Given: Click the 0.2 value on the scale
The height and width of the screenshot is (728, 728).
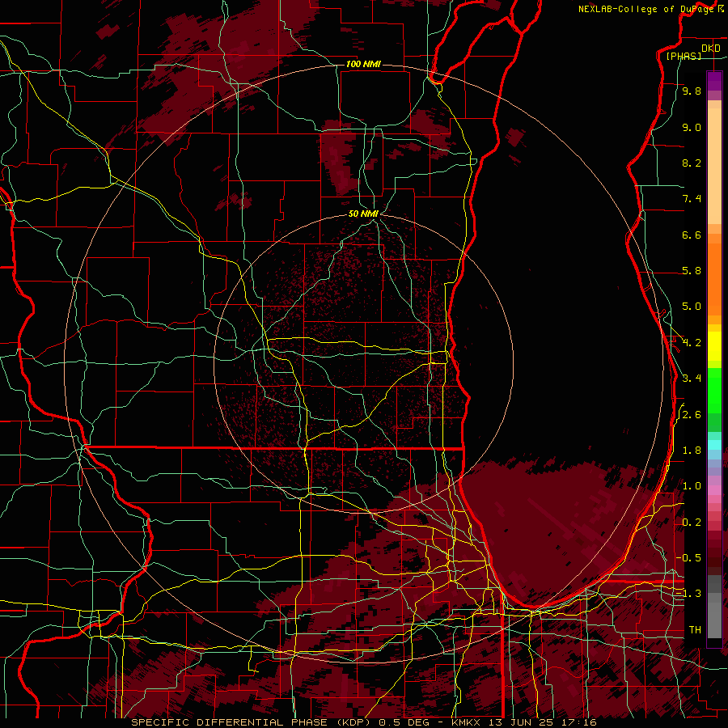Looking at the screenshot, I should tap(692, 523).
